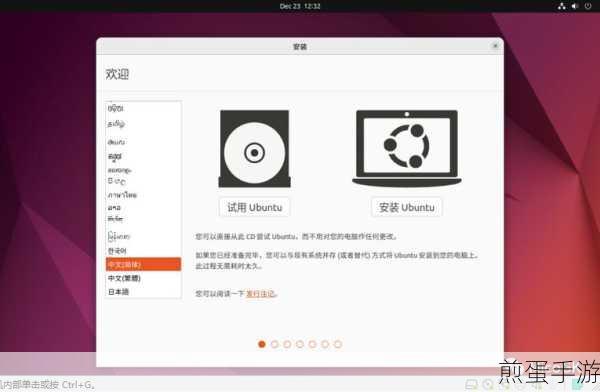Click the second page indicator dot

click(274, 344)
